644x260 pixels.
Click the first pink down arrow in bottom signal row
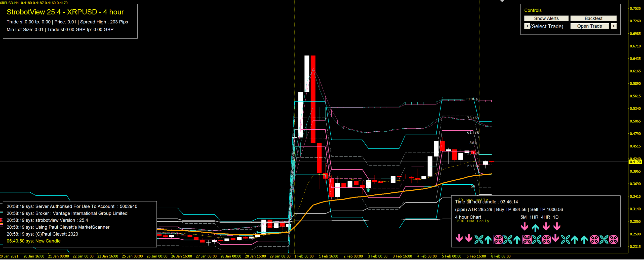coord(459,238)
